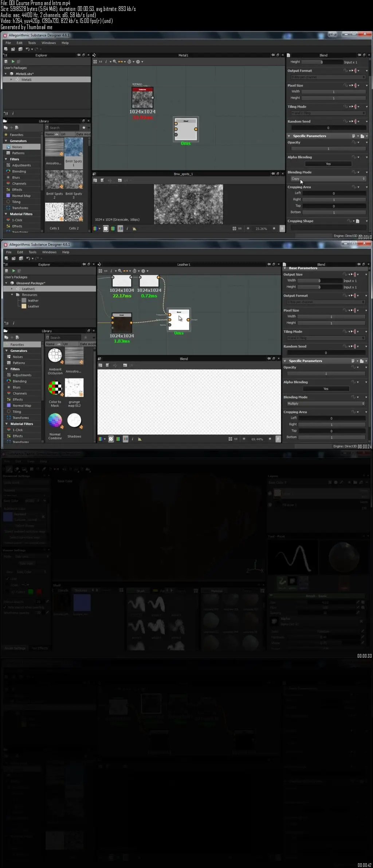Click the gear settings icon in Leather1 graph toolbar
The image size is (373, 868).
point(143,271)
